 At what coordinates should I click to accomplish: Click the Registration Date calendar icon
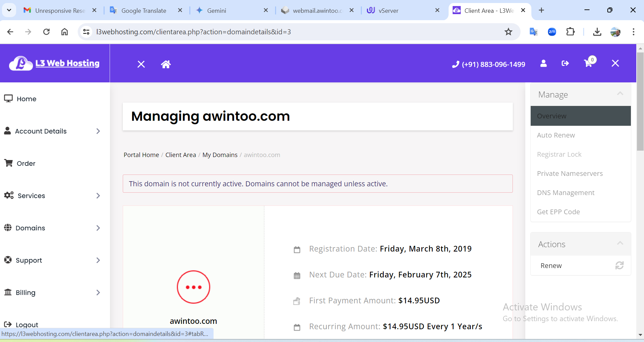coord(297,250)
